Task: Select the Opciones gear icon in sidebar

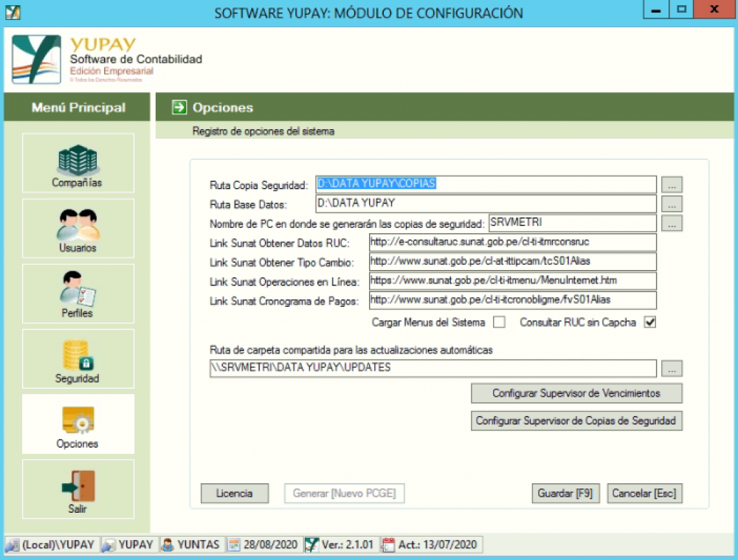Action: [x=78, y=421]
